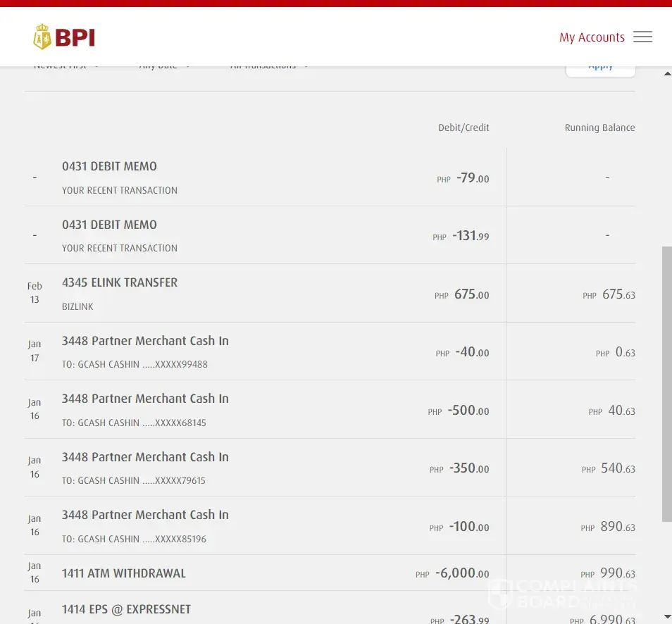Click the scrollbar up arrow

coord(667,74)
